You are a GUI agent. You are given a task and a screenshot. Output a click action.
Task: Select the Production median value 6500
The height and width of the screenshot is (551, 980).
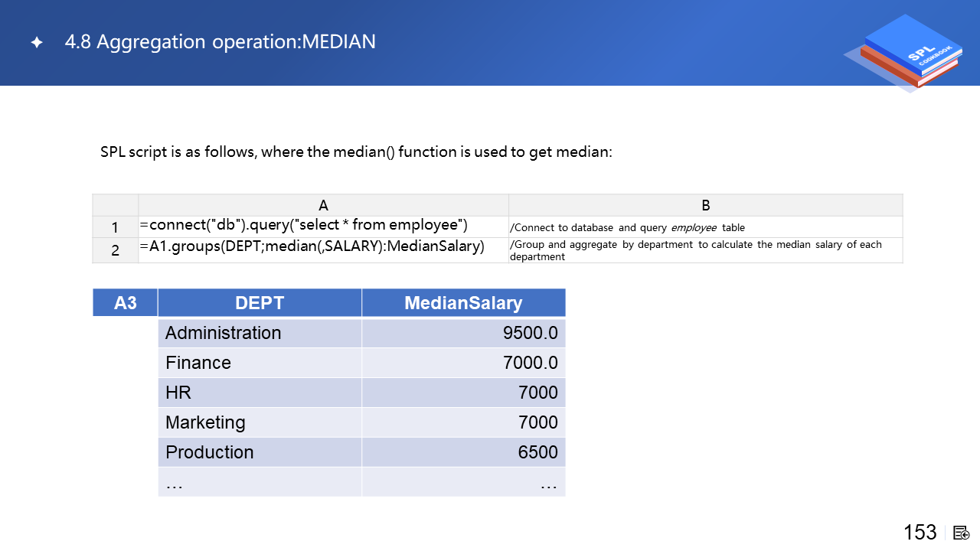tap(537, 452)
